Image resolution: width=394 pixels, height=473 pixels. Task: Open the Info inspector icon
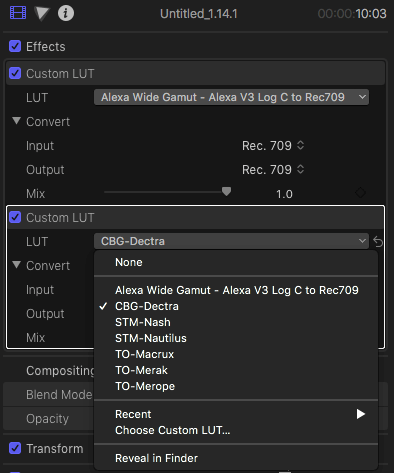(66, 13)
